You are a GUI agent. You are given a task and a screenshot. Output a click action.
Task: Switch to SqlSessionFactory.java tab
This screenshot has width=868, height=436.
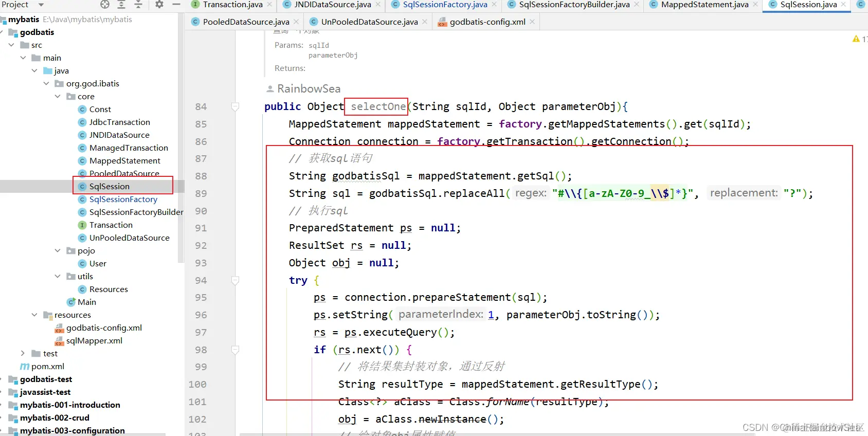click(x=445, y=5)
